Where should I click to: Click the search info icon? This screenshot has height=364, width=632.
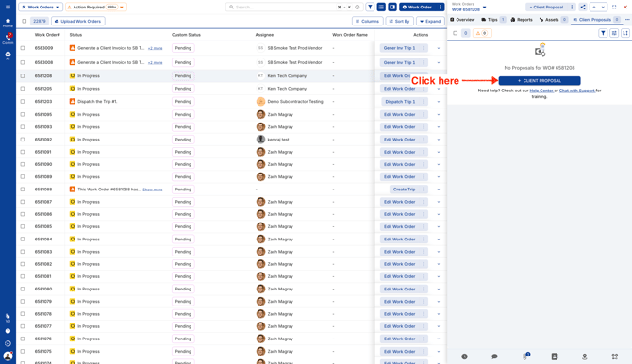(x=358, y=7)
